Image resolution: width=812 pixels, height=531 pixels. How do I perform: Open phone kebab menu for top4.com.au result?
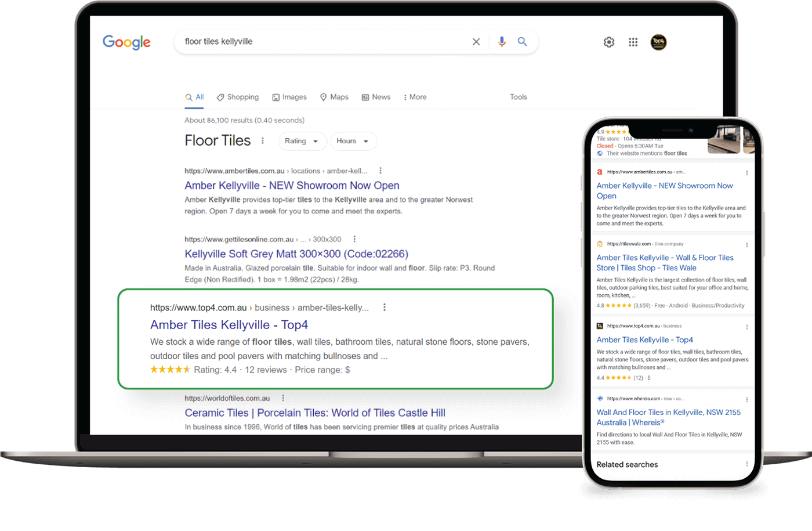[x=747, y=327]
